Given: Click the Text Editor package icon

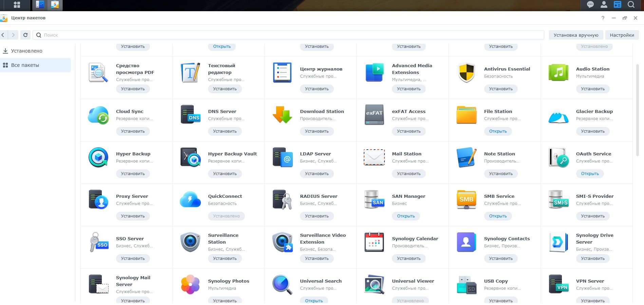Looking at the screenshot, I should tap(190, 73).
